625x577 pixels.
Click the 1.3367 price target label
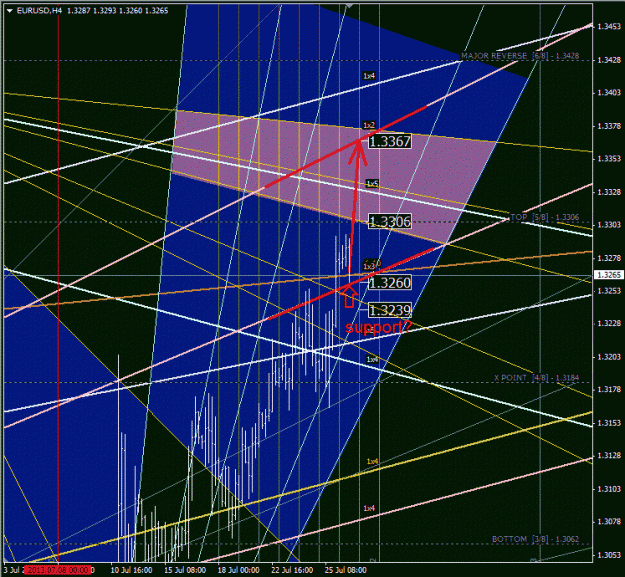(390, 141)
